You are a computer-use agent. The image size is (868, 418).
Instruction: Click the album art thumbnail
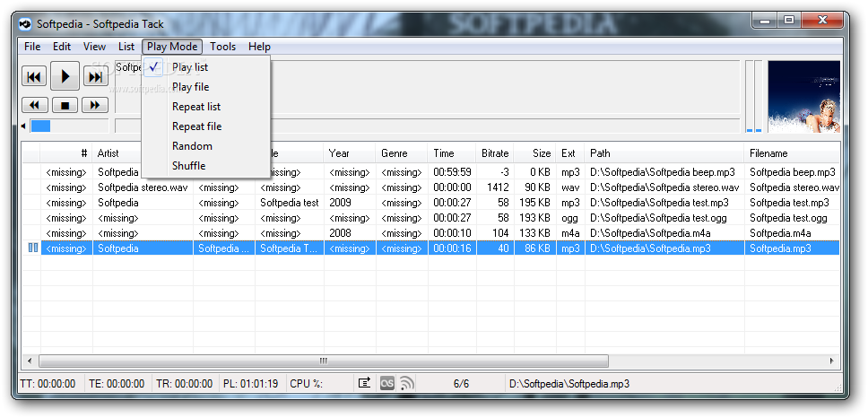coord(803,96)
